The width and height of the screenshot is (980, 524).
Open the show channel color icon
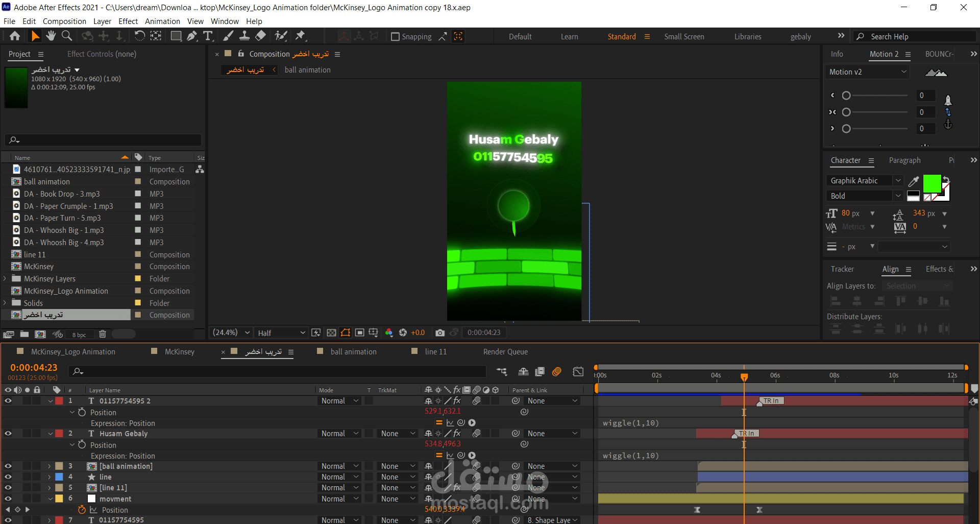point(389,333)
